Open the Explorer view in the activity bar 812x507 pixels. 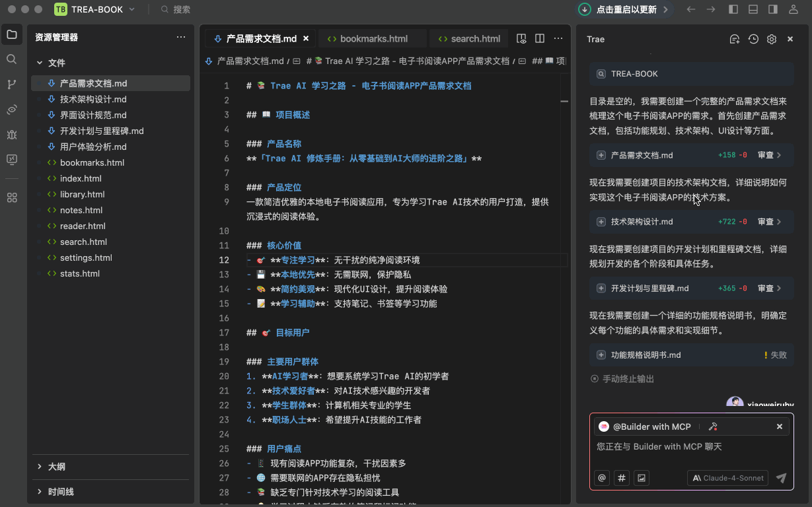(x=12, y=34)
